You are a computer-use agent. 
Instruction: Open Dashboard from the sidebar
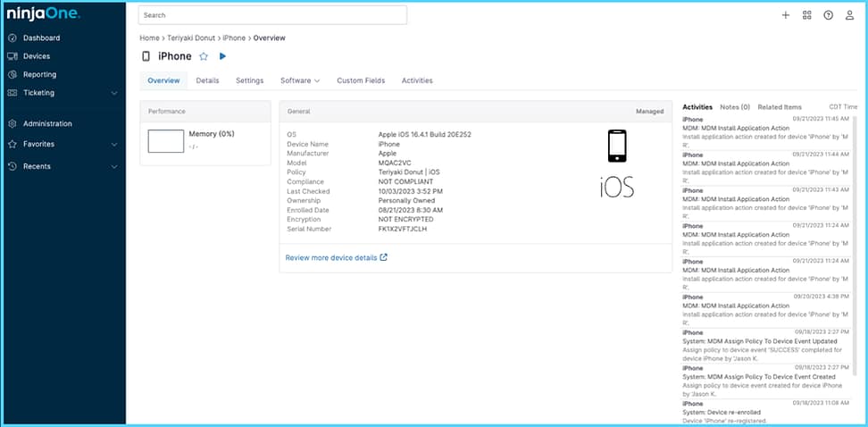(41, 38)
